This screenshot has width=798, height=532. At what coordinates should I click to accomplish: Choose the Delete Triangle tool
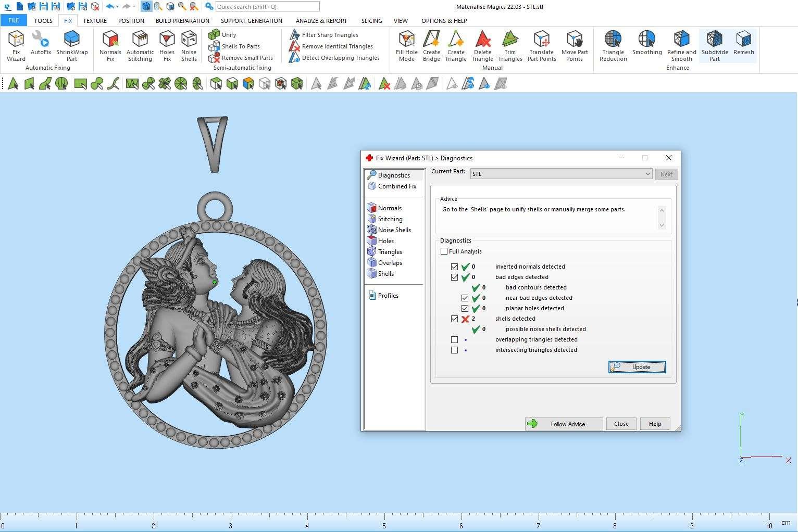coord(482,45)
